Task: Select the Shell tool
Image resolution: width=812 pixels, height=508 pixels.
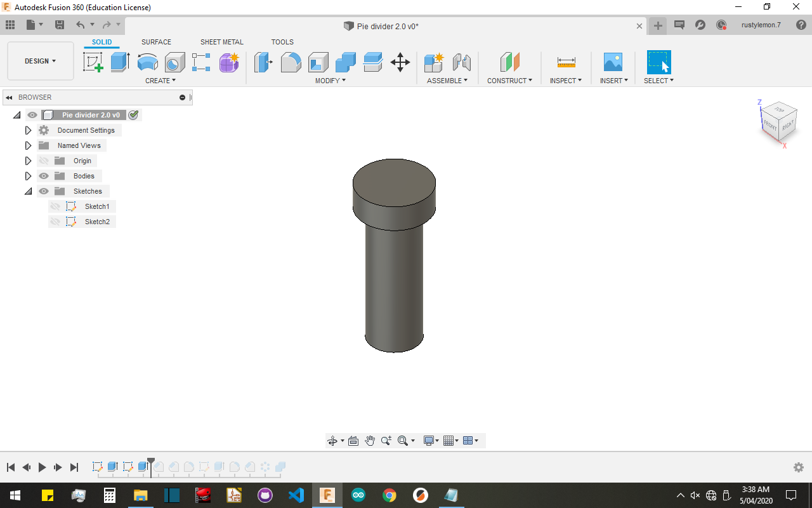Action: pyautogui.click(x=318, y=62)
